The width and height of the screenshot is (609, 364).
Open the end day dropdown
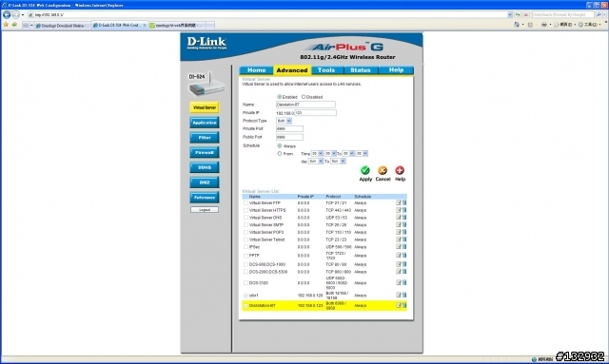click(338, 161)
